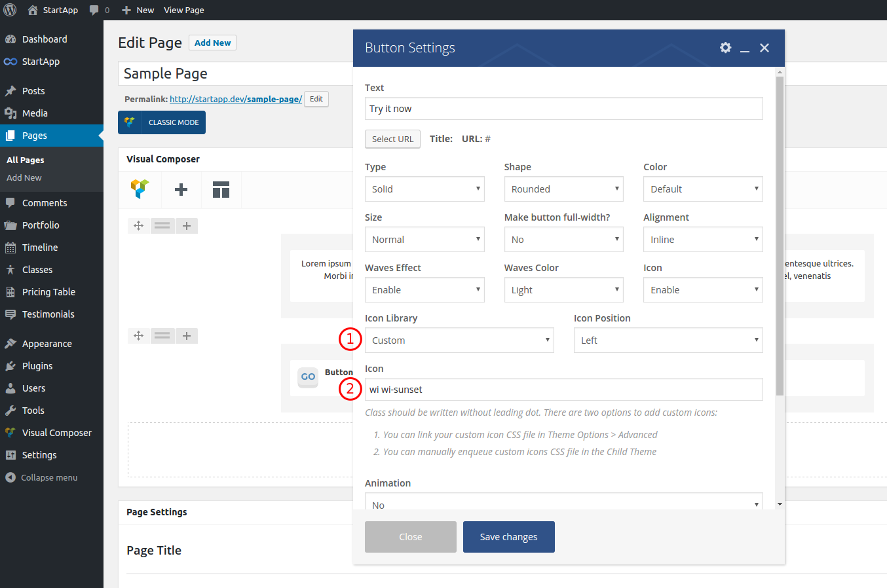Click Save changes button
Screen dimensions: 887x588
click(x=508, y=537)
